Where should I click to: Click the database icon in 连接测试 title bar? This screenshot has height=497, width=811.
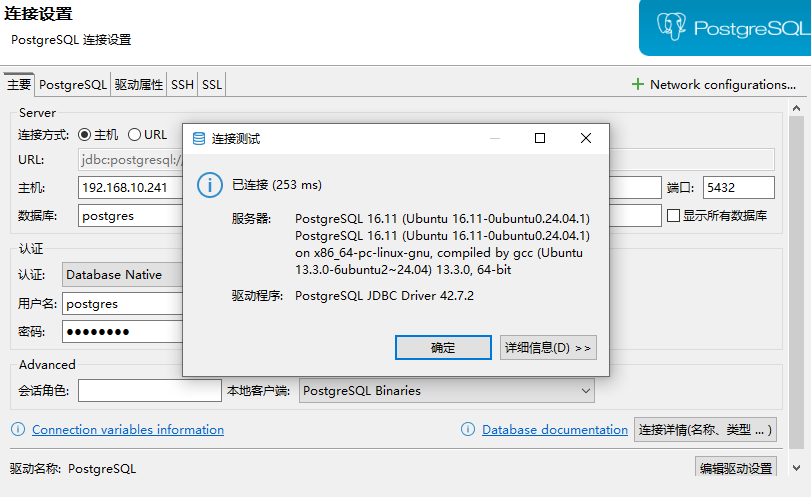(198, 139)
